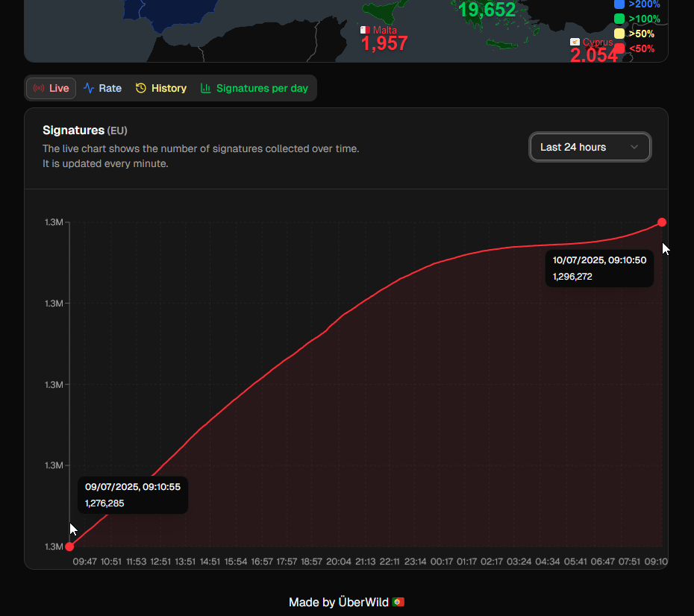Open the Last 24 hours dropdown
The width and height of the screenshot is (694, 616).
tap(590, 147)
